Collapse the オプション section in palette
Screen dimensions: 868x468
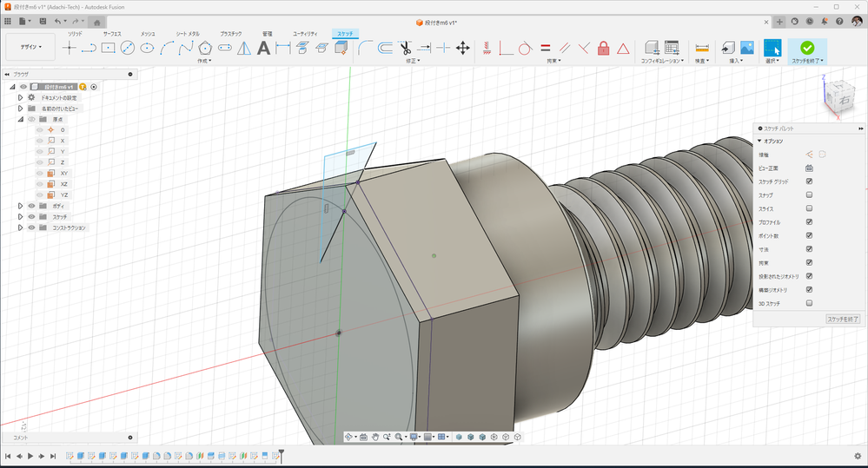pos(759,141)
